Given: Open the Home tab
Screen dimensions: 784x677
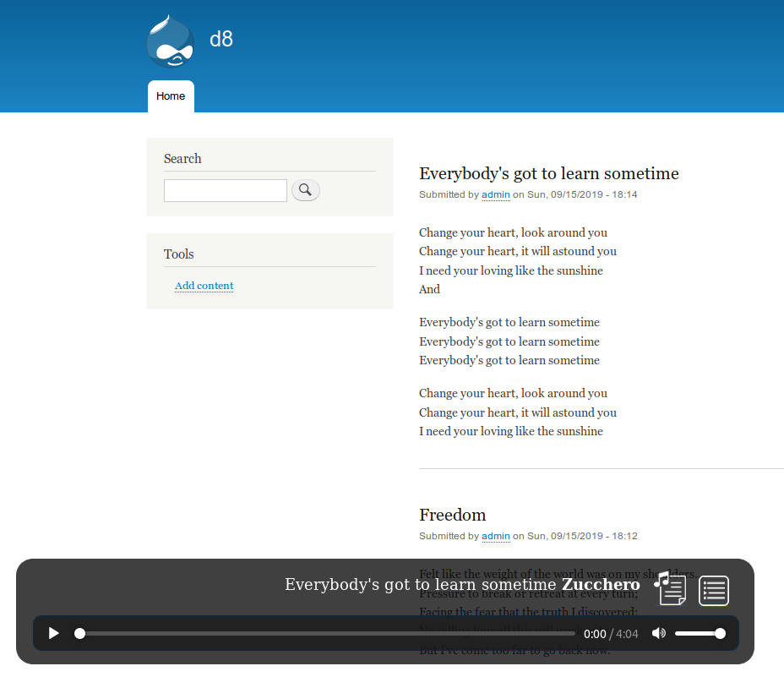Looking at the screenshot, I should 171,96.
